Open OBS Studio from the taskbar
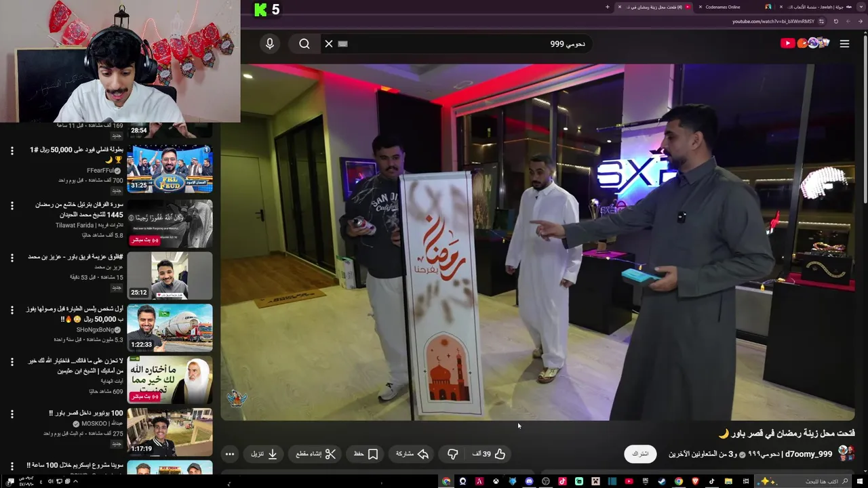Image resolution: width=868 pixels, height=488 pixels. (x=546, y=481)
